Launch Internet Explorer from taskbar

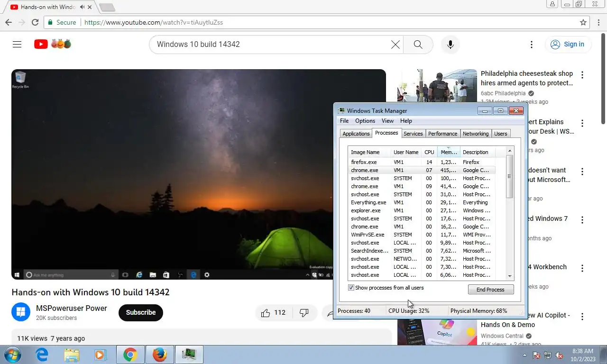[x=42, y=355]
